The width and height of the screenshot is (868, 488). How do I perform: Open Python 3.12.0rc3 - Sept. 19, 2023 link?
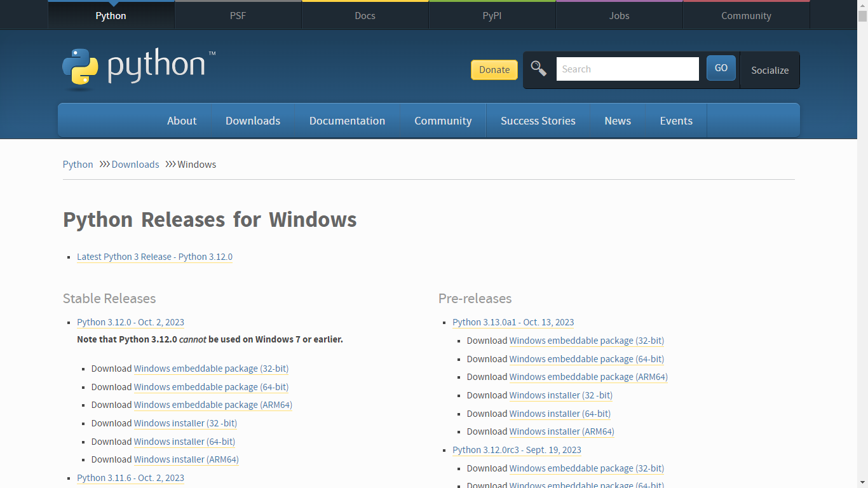tap(517, 450)
